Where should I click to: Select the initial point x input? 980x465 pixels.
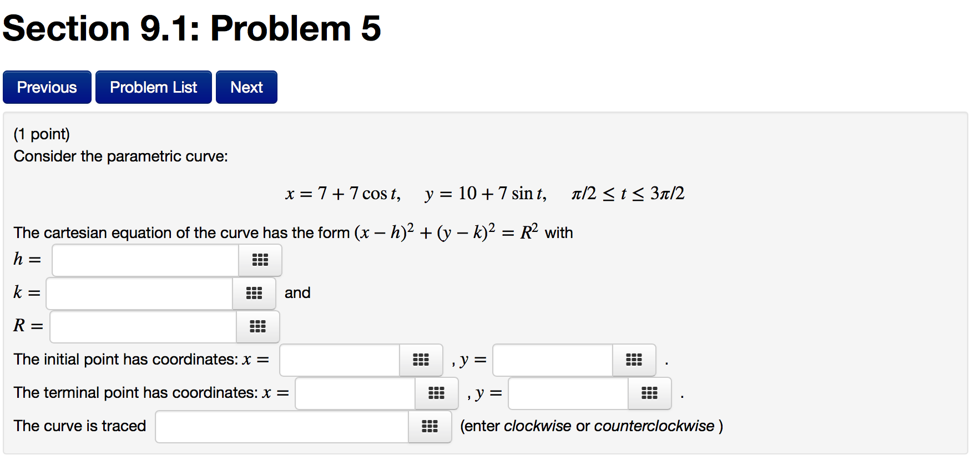coord(340,360)
